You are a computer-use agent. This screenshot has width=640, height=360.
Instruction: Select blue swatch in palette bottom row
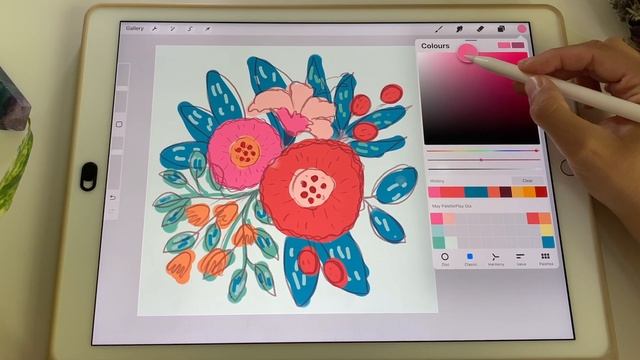click(x=548, y=242)
